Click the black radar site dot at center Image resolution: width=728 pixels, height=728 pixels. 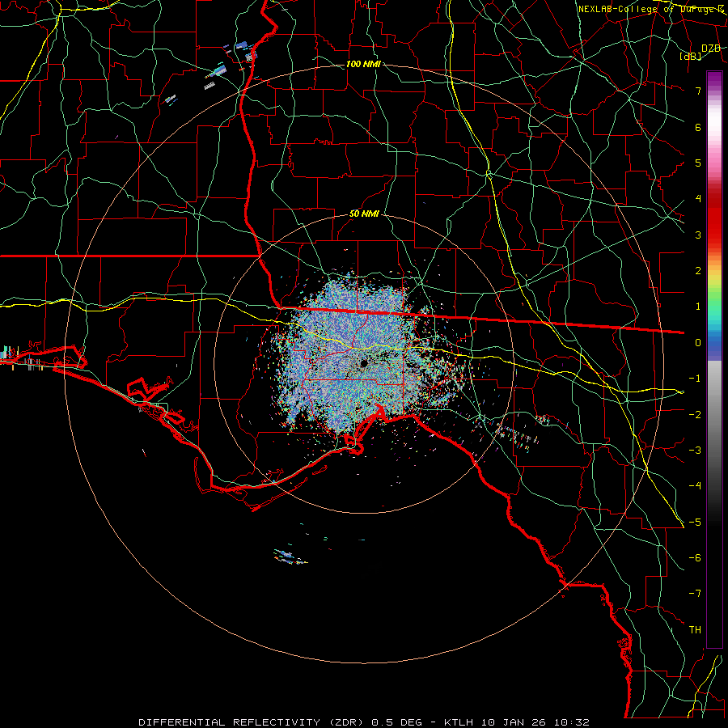point(364,363)
